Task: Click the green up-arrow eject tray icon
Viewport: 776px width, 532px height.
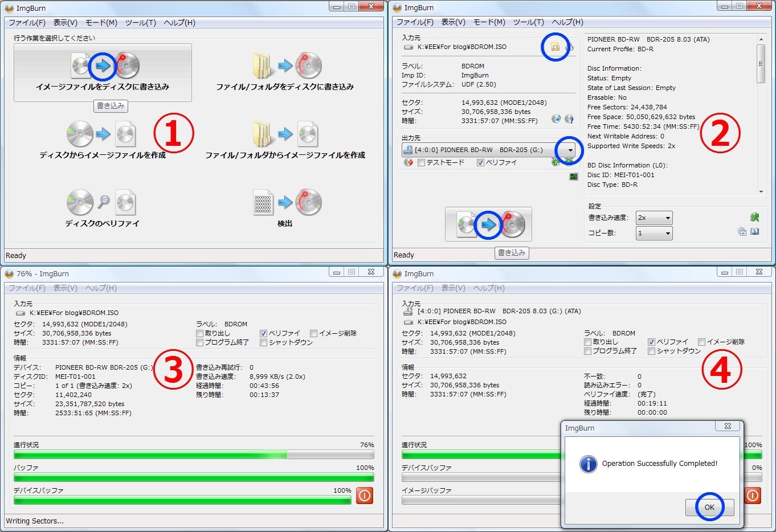Action: click(556, 162)
